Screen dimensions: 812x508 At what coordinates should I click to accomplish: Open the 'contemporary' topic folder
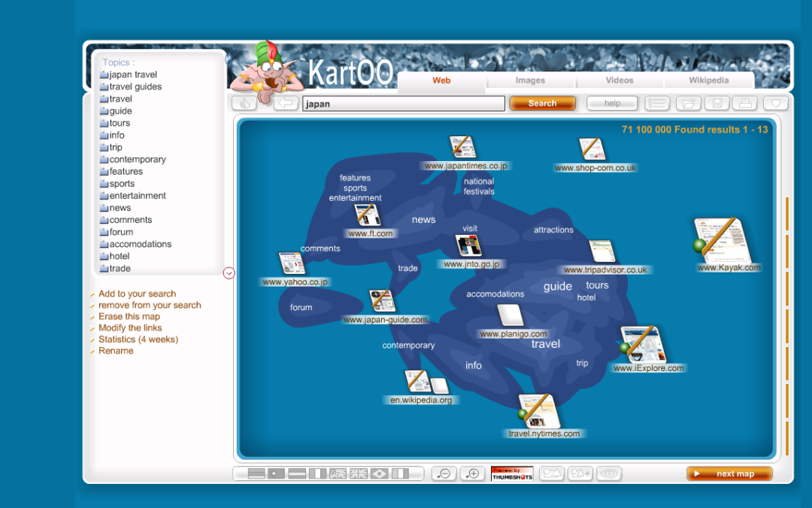tap(132, 159)
